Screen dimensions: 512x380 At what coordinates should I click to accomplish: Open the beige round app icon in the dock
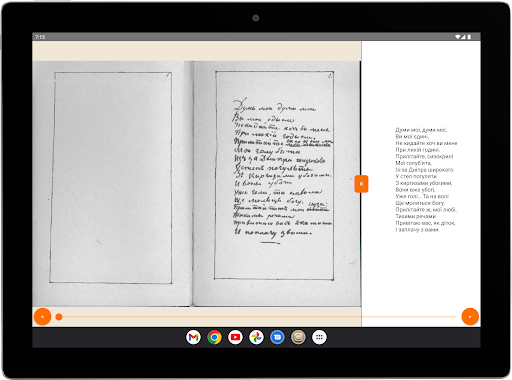(x=298, y=337)
